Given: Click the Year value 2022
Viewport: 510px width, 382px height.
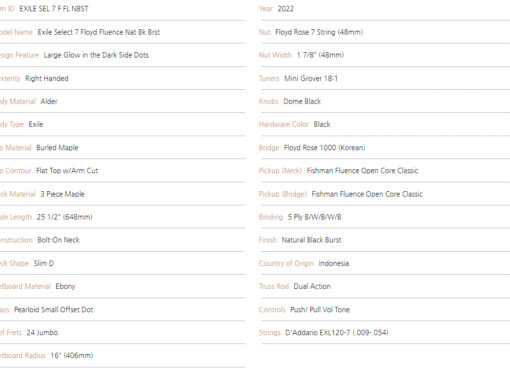Looking at the screenshot, I should (x=286, y=9).
